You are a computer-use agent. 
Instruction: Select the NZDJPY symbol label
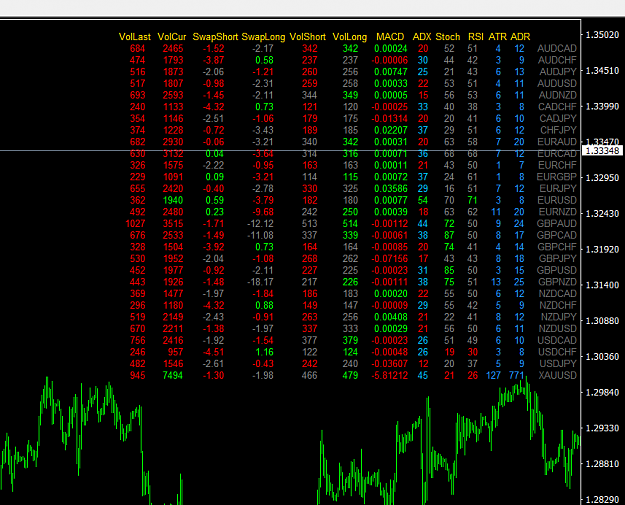point(558,317)
